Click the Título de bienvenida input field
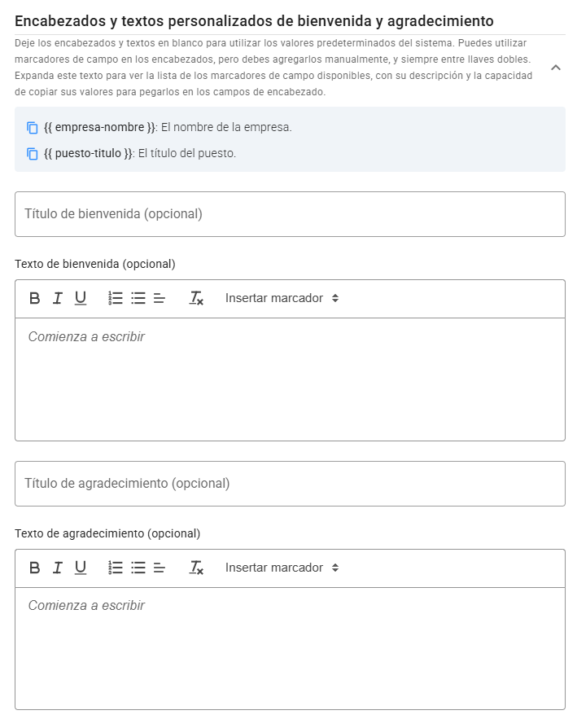577x728 pixels. [288, 213]
